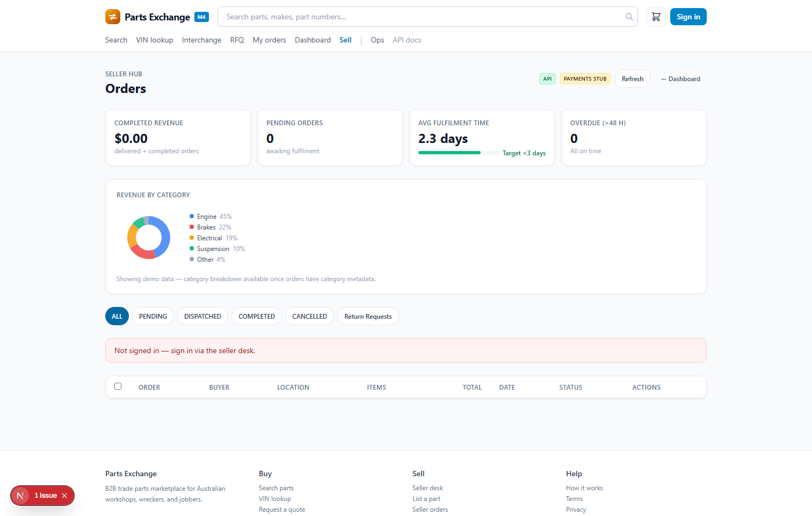The image size is (812, 516).
Task: Click the N dev tools icon
Action: pyautogui.click(x=20, y=496)
